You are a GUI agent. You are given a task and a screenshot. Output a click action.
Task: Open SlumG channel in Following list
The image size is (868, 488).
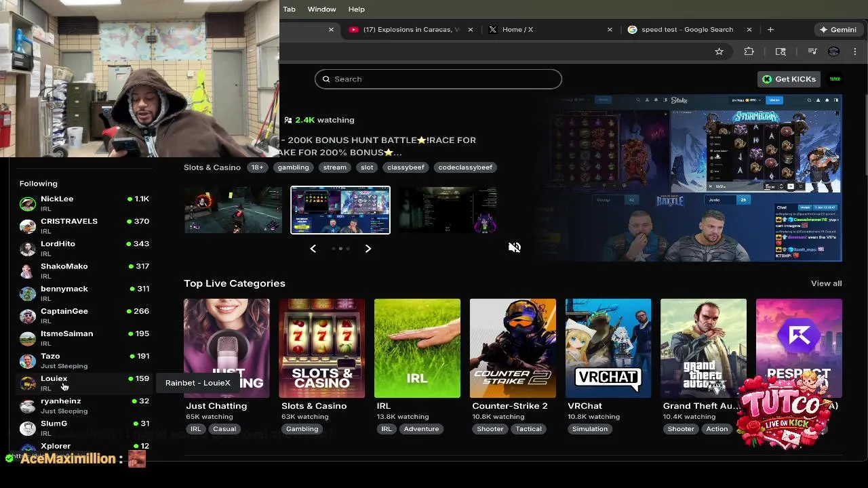tap(84, 428)
